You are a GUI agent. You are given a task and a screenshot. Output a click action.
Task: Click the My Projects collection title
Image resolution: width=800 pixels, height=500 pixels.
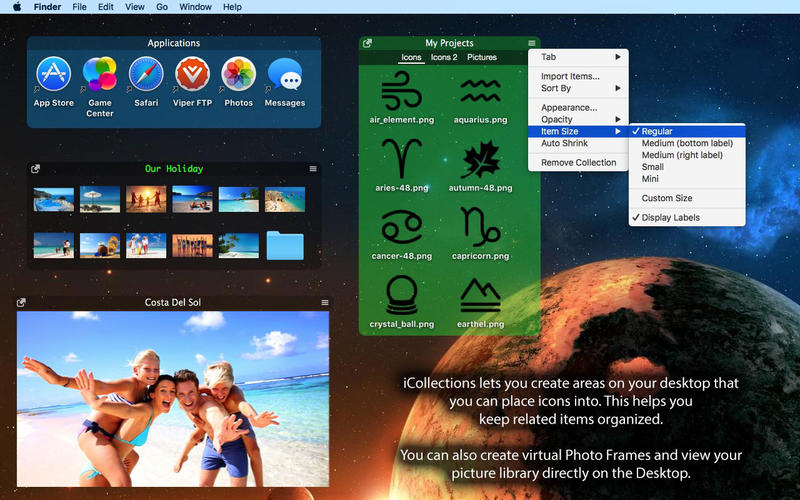click(449, 43)
